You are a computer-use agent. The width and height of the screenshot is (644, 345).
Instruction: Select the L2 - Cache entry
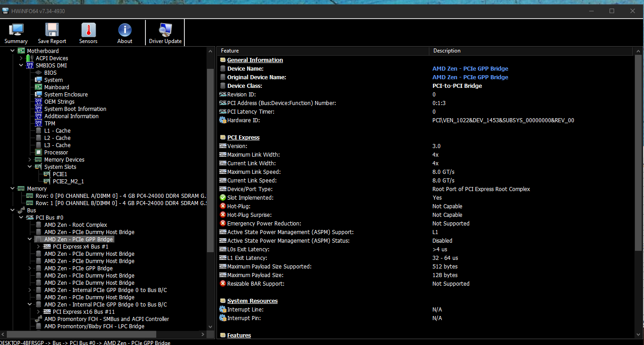pos(57,138)
